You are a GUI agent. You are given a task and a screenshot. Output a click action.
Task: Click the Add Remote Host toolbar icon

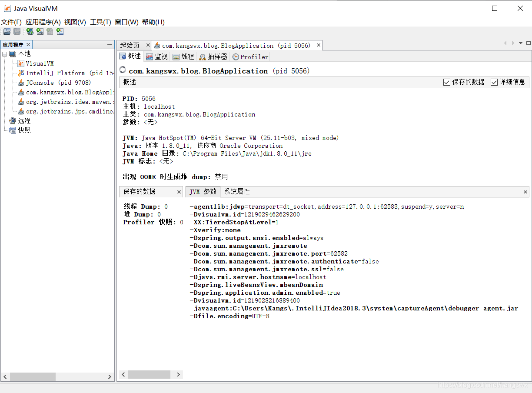(30, 31)
